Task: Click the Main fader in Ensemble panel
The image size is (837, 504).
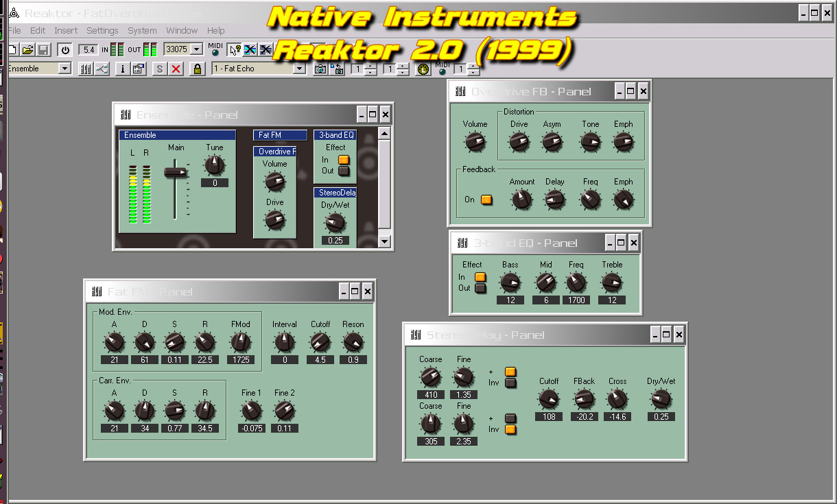Action: click(176, 172)
